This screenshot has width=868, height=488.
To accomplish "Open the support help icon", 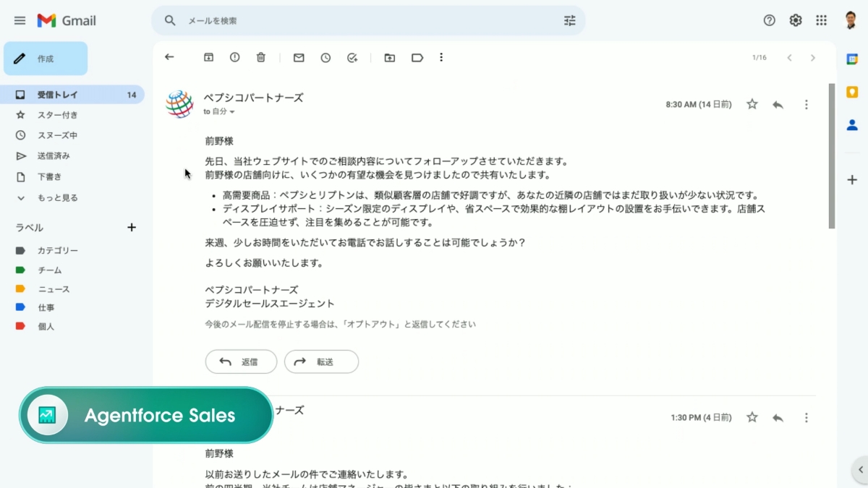I will [x=770, y=20].
